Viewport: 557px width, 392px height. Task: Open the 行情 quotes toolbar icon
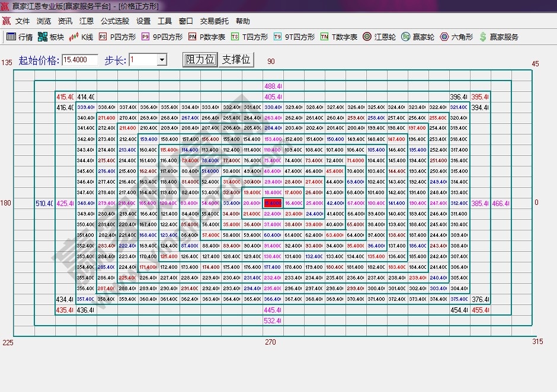tap(19, 37)
